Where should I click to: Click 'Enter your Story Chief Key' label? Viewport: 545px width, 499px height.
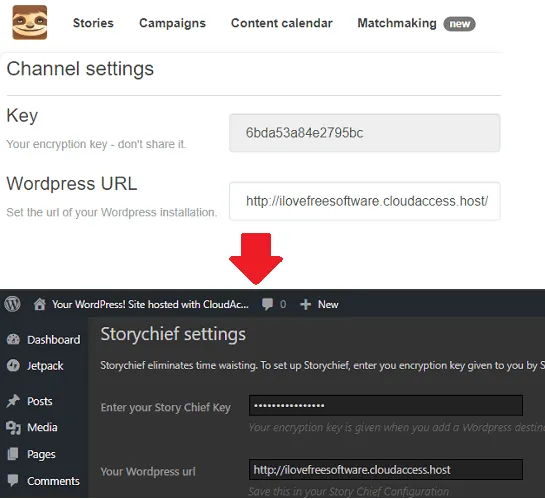pos(166,408)
